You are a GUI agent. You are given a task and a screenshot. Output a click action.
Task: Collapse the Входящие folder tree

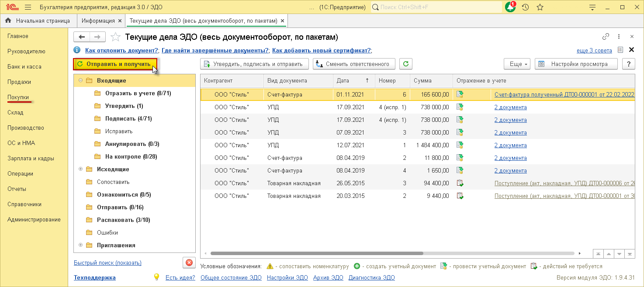pyautogui.click(x=80, y=80)
